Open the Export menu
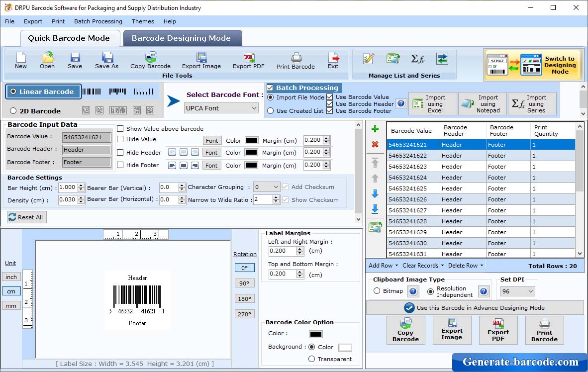Screen dimensions: 588x372 click(x=33, y=21)
